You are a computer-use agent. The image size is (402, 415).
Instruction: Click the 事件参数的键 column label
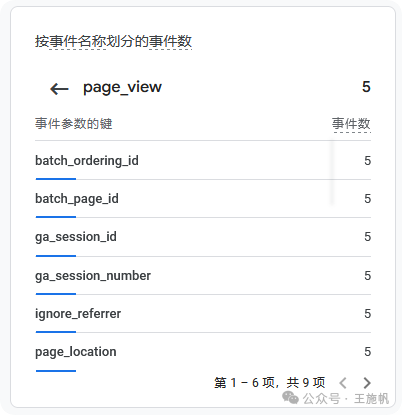click(x=74, y=124)
